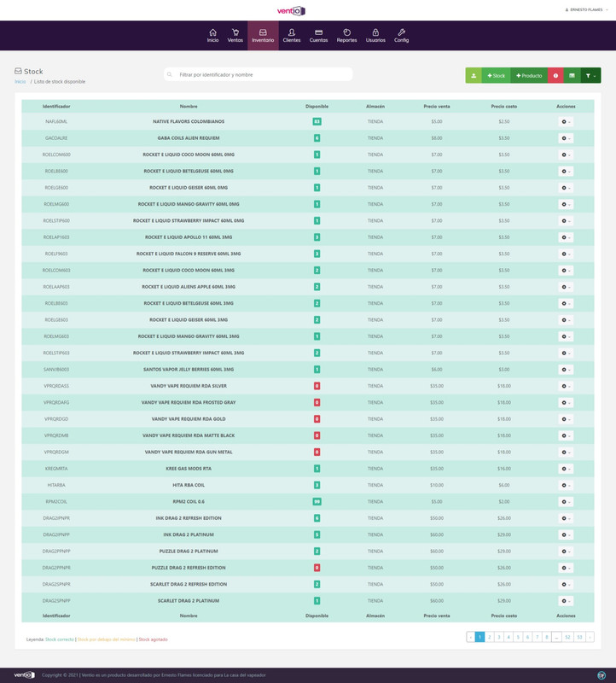Click gear icon for Ink Drag 2 Platinum
This screenshot has height=683, width=616.
coord(566,535)
